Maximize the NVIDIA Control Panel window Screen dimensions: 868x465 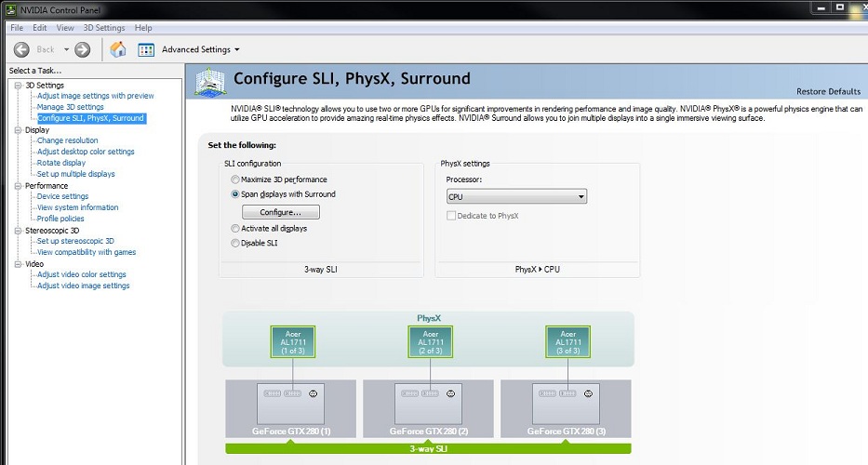pyautogui.click(x=840, y=7)
